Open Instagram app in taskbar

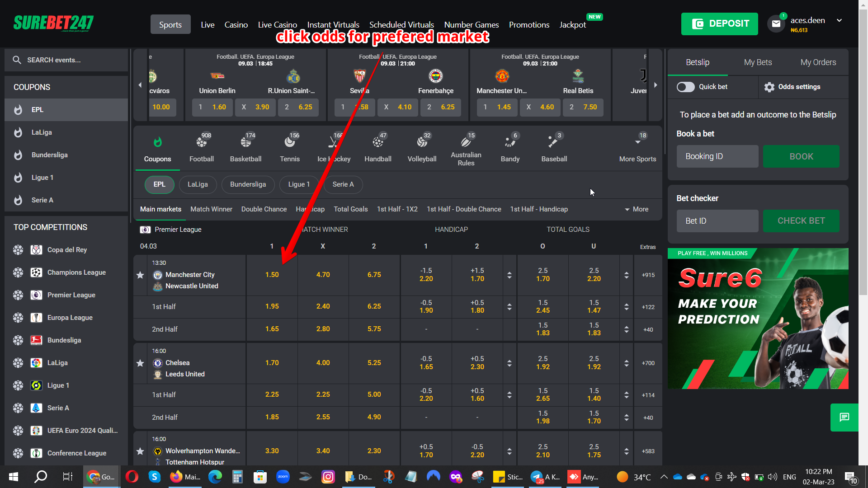pyautogui.click(x=328, y=477)
